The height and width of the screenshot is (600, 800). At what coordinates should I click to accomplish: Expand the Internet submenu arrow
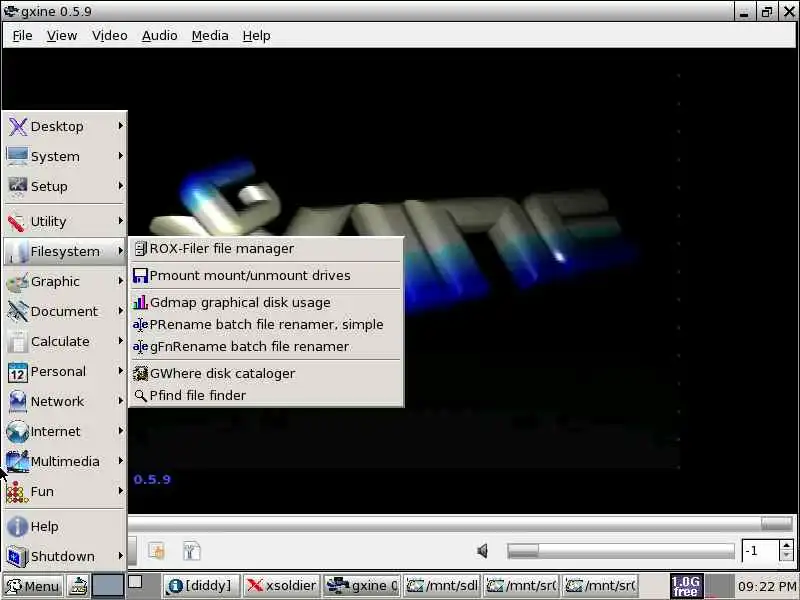[x=120, y=431]
